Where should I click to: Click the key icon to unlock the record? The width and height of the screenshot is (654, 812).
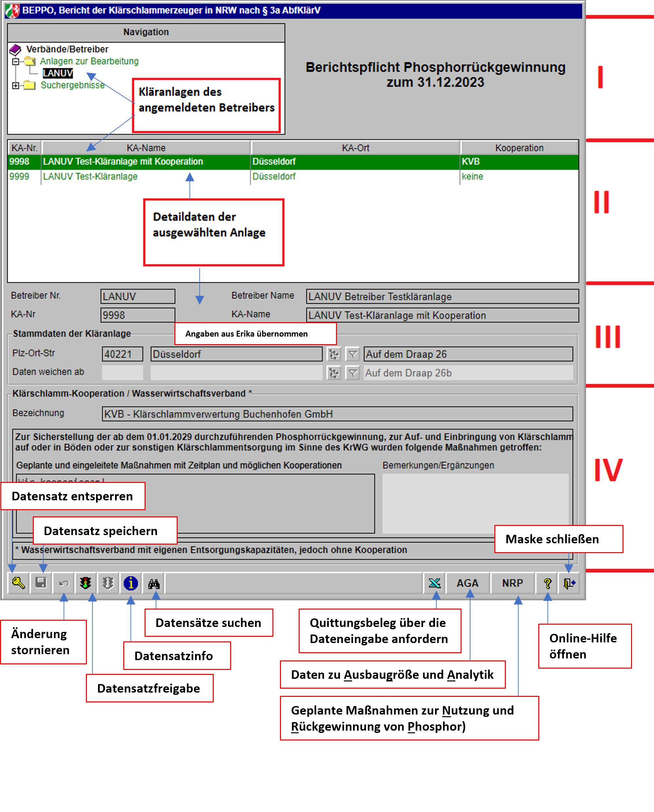(x=18, y=583)
